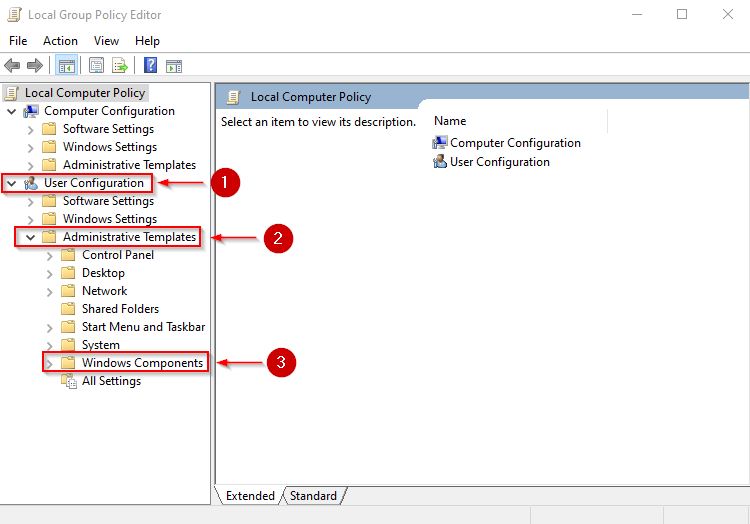Expand Software Settings under Computer Configuration
The height and width of the screenshot is (524, 750).
pos(31,130)
